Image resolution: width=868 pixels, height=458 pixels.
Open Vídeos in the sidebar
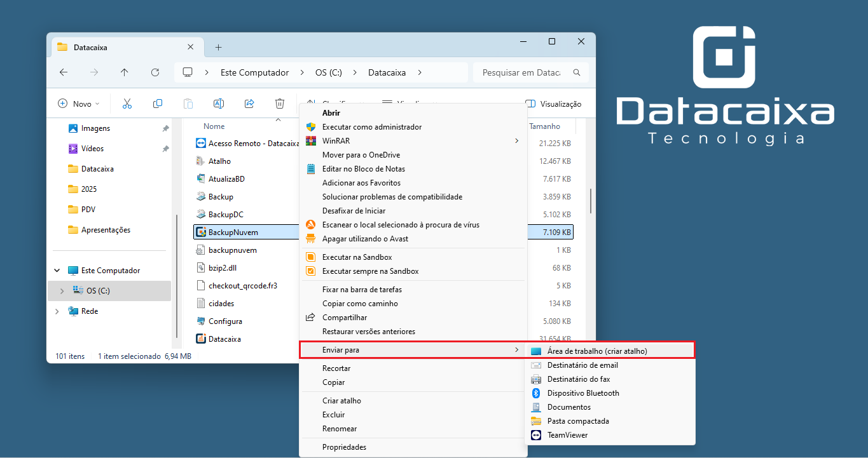tap(92, 149)
